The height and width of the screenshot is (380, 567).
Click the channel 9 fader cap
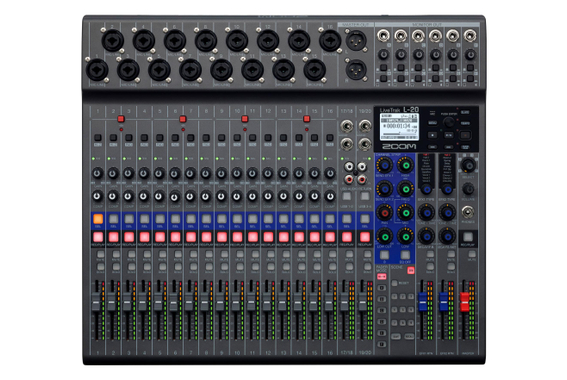(x=220, y=303)
